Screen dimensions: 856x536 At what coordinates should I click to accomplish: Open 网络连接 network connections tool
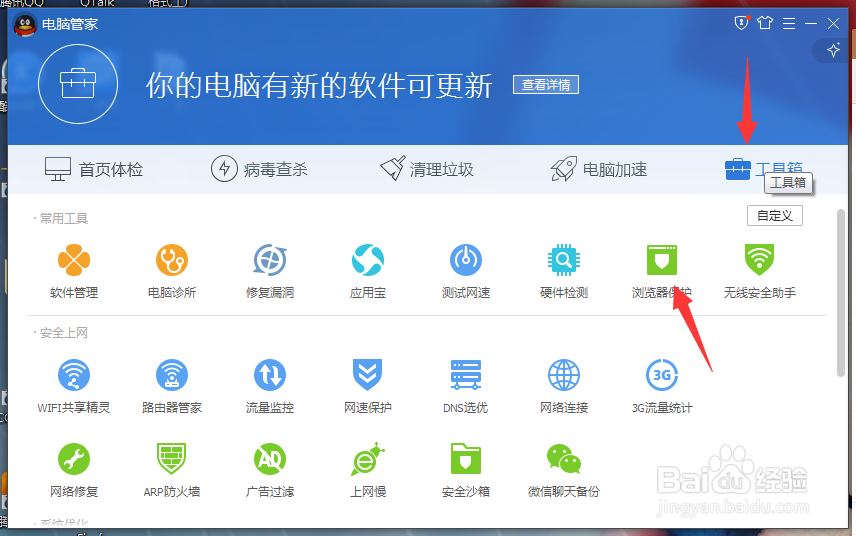coord(563,386)
